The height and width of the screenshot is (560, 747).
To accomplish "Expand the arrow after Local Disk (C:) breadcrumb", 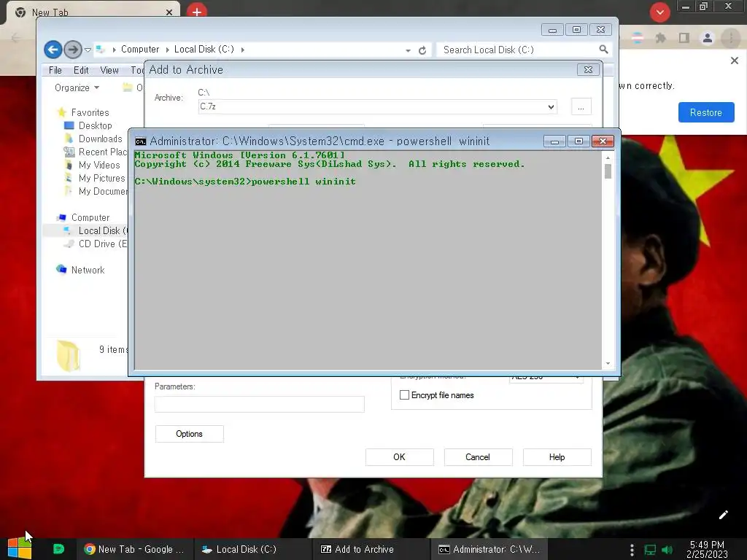I will 242,50.
